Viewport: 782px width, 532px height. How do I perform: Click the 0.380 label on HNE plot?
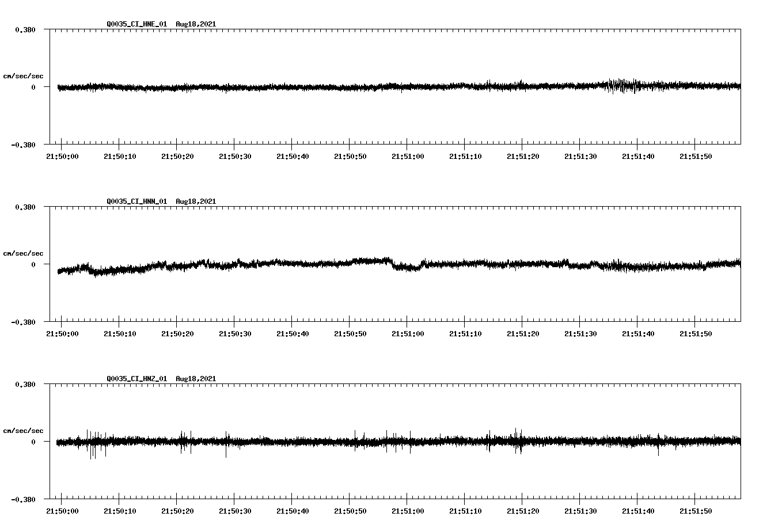(x=25, y=29)
